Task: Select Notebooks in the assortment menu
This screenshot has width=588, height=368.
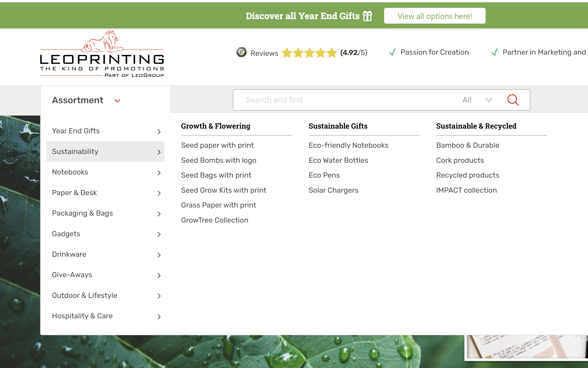Action: coord(70,172)
